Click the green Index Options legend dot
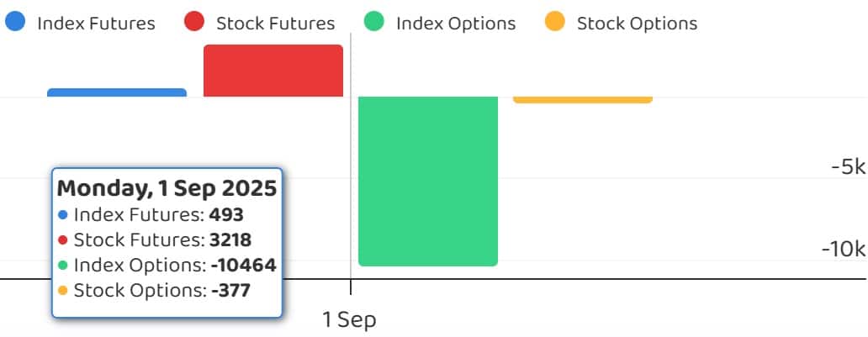 [374, 21]
